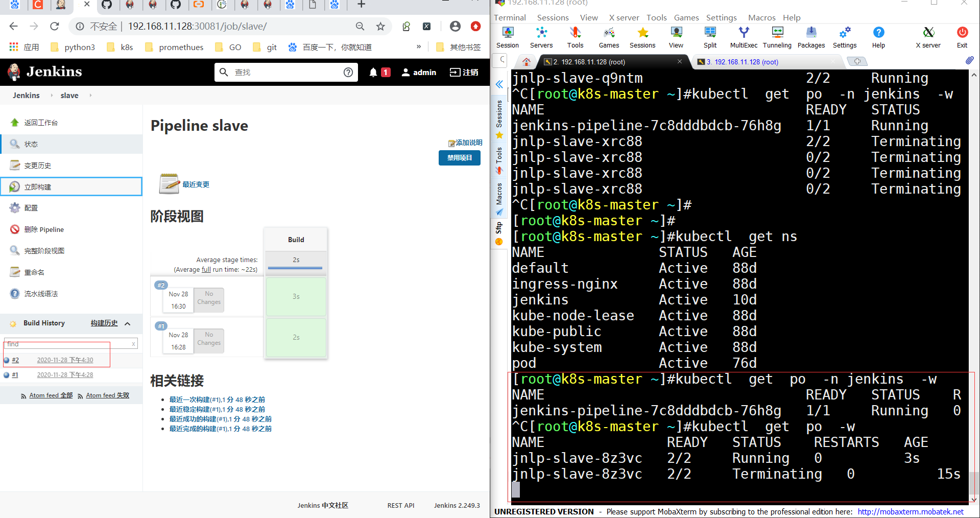
Task: Open the Macros menu
Action: [761, 17]
